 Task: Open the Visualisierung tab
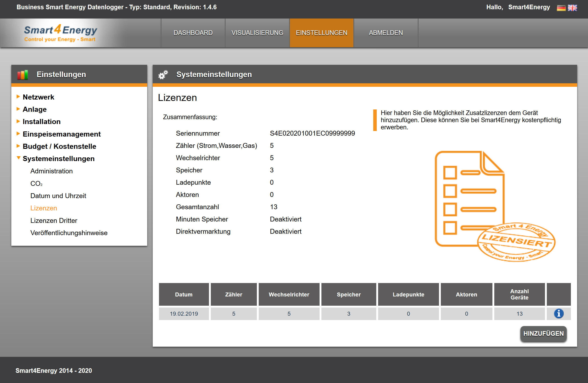click(x=257, y=33)
